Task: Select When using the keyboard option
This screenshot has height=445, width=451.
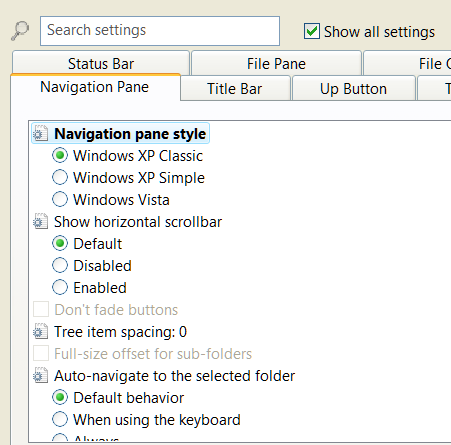Action: [60, 419]
